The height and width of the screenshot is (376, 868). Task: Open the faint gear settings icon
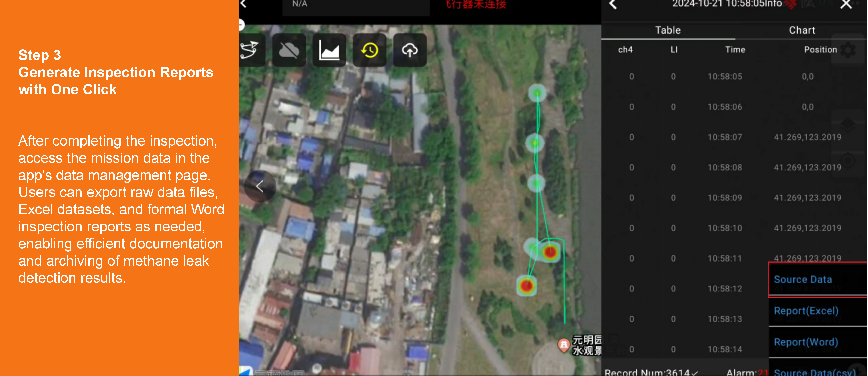(848, 51)
